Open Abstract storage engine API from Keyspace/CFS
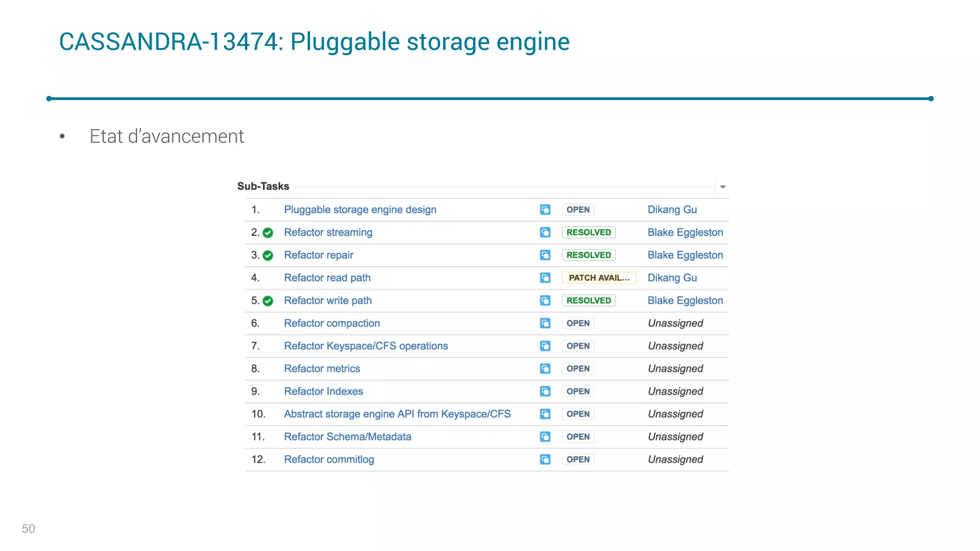The width and height of the screenshot is (980, 551). click(397, 414)
